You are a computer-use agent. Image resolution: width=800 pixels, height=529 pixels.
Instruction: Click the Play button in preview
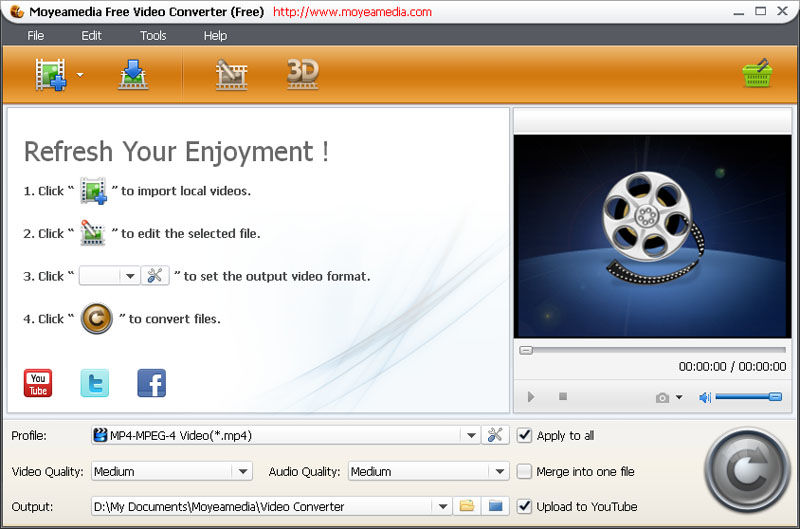tap(531, 396)
